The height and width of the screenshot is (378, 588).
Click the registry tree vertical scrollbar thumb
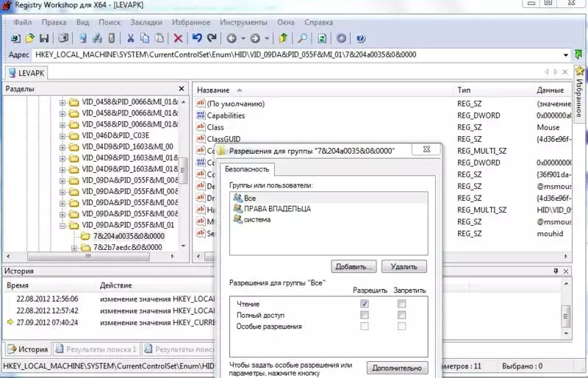pyautogui.click(x=183, y=171)
